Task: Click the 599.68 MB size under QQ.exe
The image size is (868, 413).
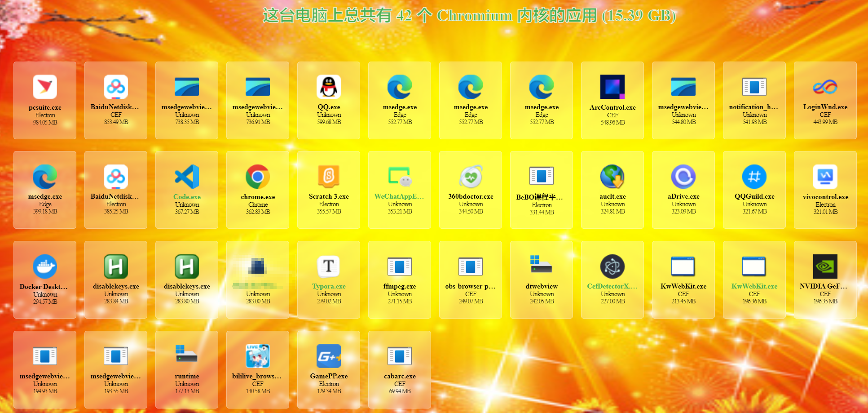Action: [329, 122]
